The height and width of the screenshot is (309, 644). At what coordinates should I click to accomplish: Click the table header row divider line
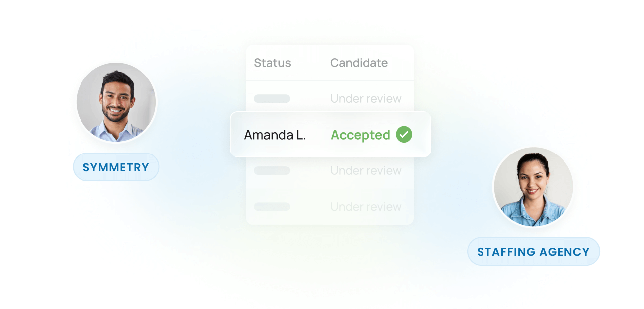(x=330, y=80)
